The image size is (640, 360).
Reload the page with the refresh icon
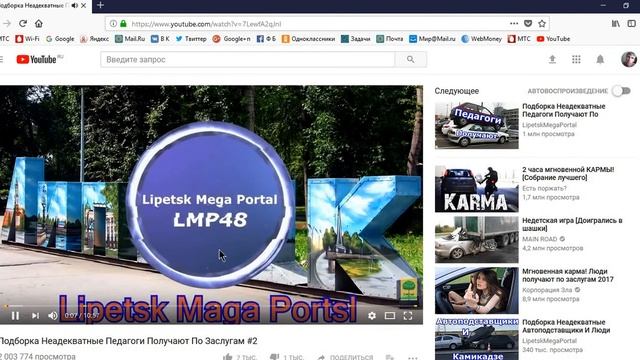pos(23,24)
